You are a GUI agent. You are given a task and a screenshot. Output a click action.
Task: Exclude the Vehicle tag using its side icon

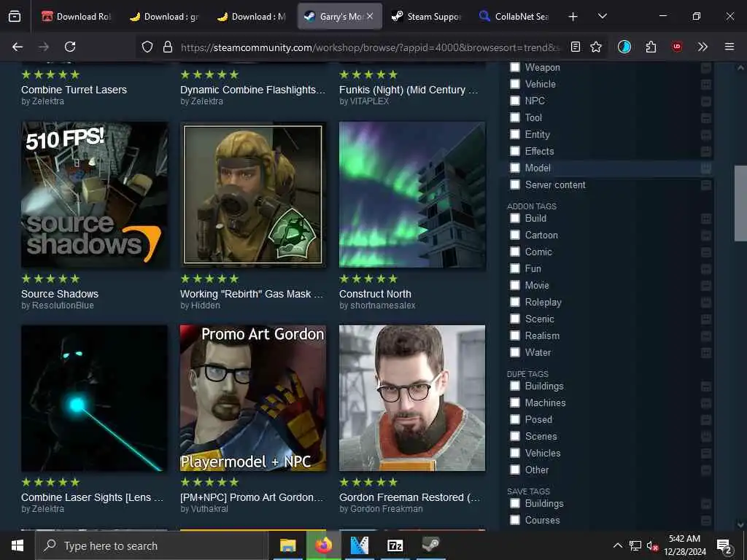(x=706, y=85)
